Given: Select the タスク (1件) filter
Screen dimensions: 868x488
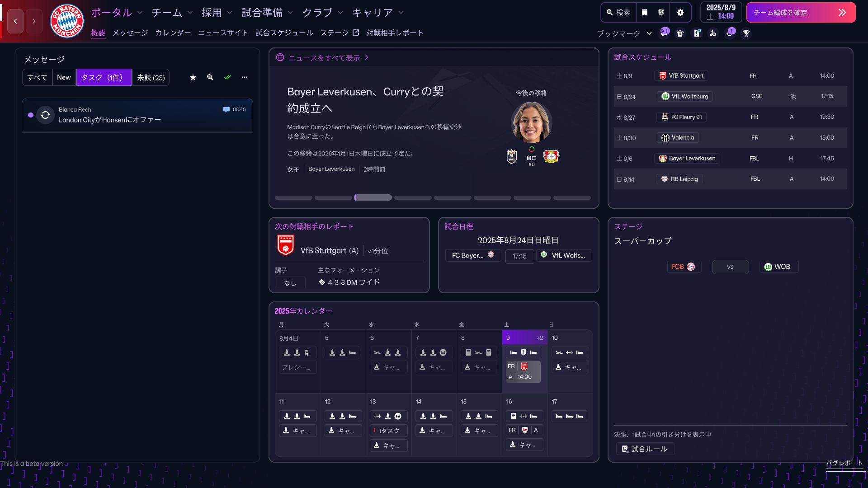Looking at the screenshot, I should [104, 77].
